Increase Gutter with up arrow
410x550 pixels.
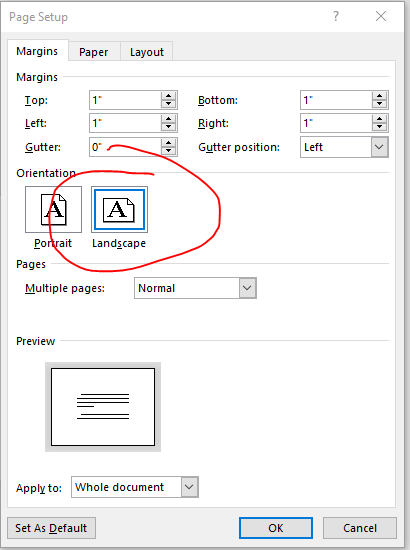[x=169, y=142]
